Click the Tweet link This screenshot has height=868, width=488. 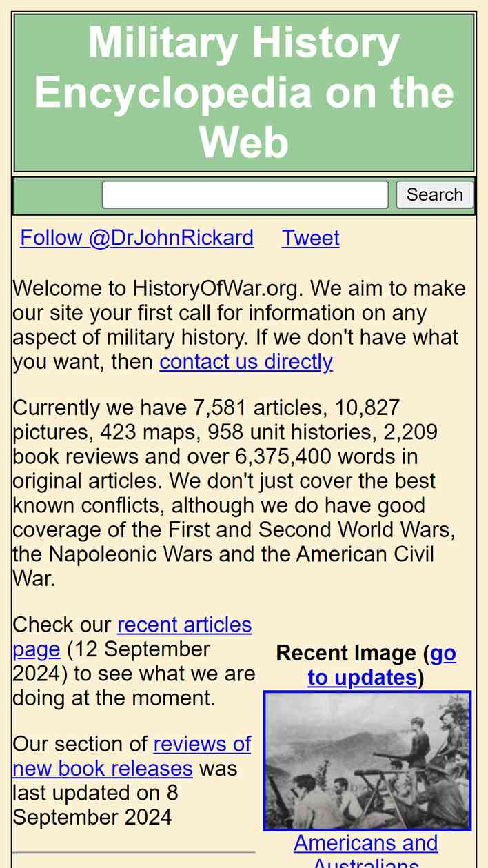pos(310,238)
